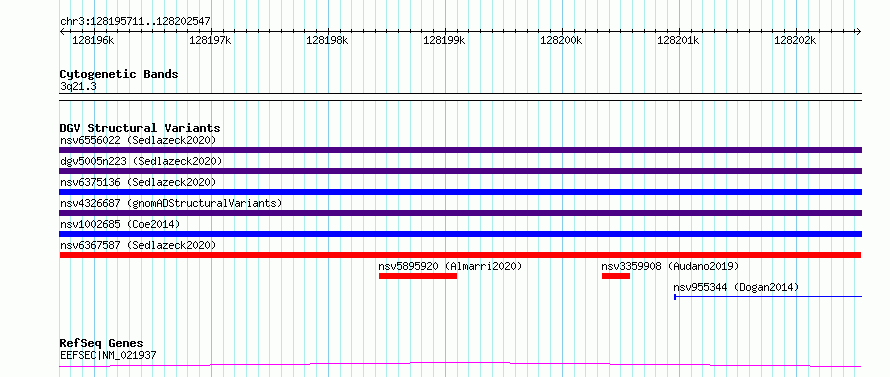Select the thin blue line of nsv955344

[x=768, y=296]
